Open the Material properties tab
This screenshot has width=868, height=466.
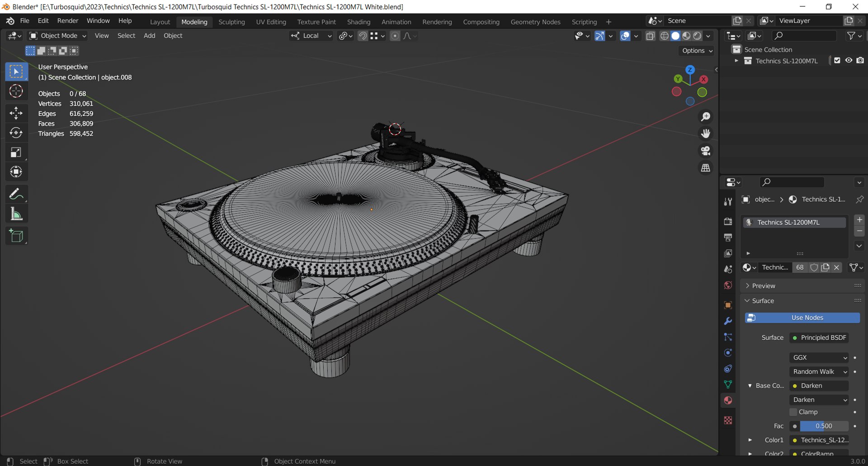(728, 400)
